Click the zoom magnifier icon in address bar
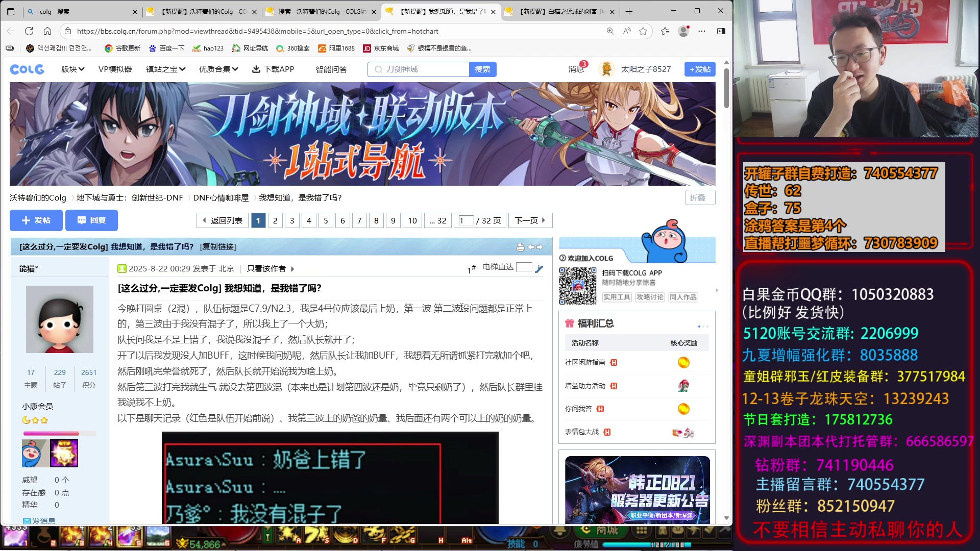The width and height of the screenshot is (980, 551). coord(610,31)
